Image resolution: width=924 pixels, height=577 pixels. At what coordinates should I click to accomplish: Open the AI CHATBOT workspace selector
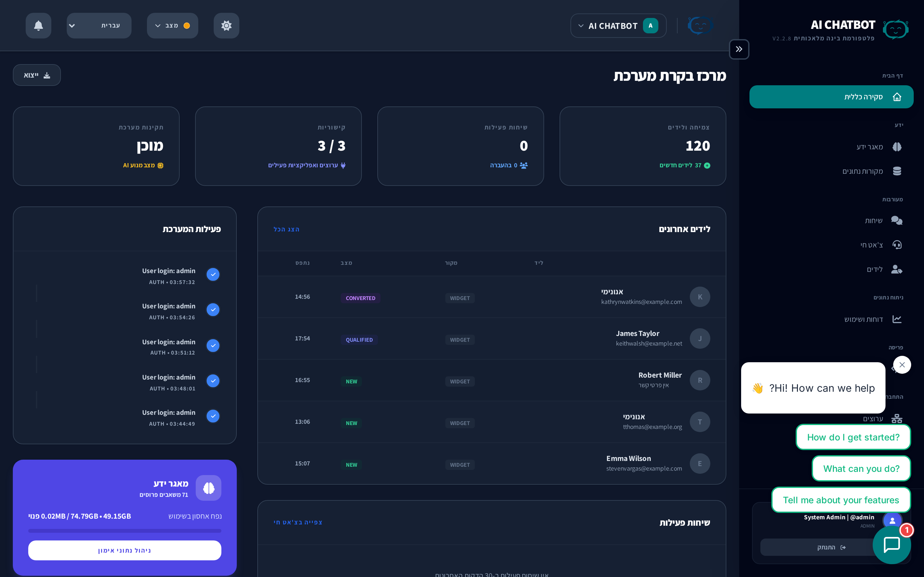(618, 26)
